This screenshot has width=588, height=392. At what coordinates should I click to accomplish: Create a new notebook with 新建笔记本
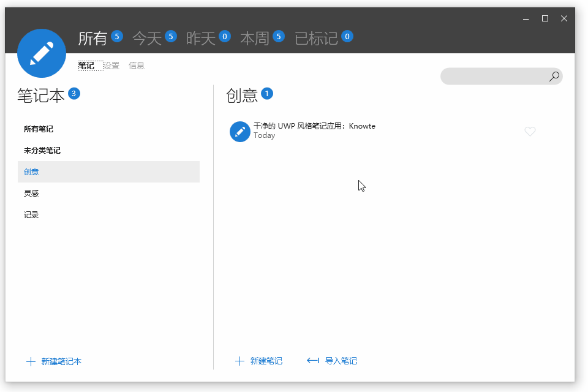59,361
